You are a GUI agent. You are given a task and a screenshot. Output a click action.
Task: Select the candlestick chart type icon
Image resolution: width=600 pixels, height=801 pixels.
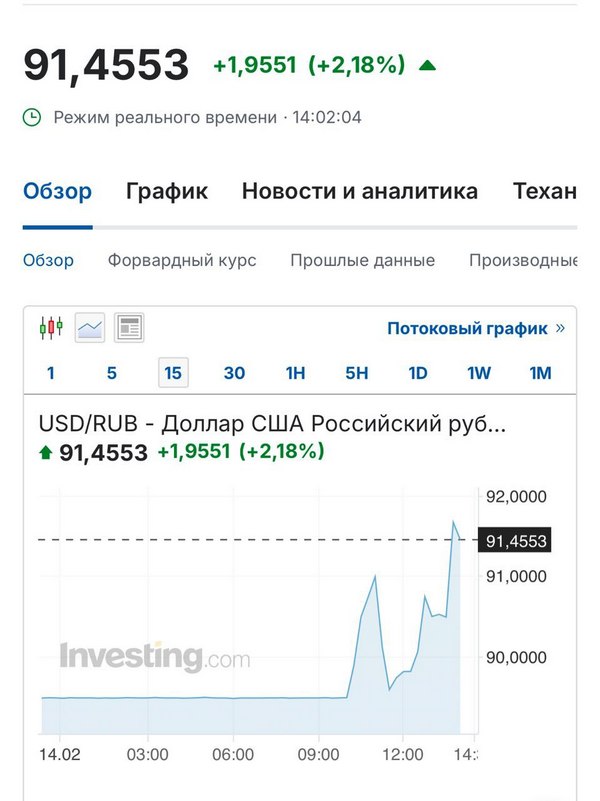[x=51, y=327]
